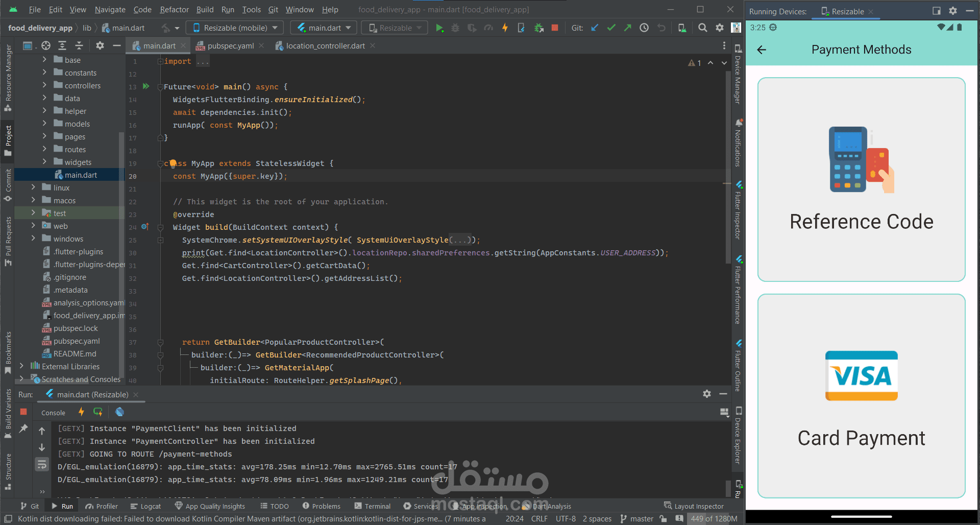Click the Git Commit green checkmark icon
This screenshot has width=980, height=525.
611,28
